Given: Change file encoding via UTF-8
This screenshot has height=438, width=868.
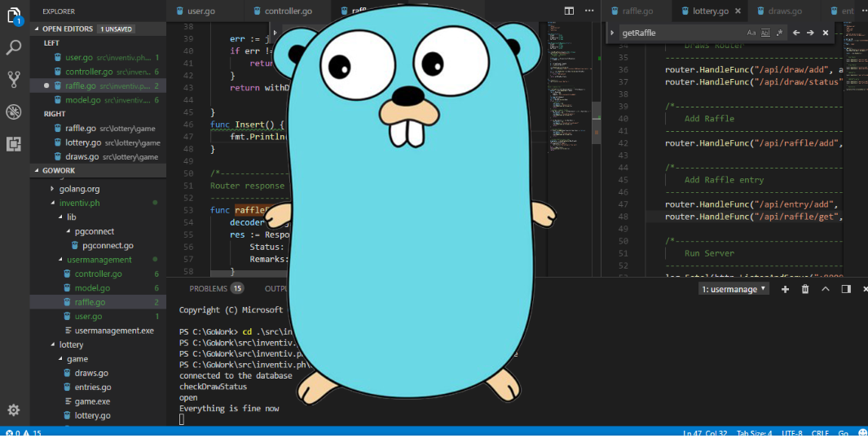Looking at the screenshot, I should (794, 433).
